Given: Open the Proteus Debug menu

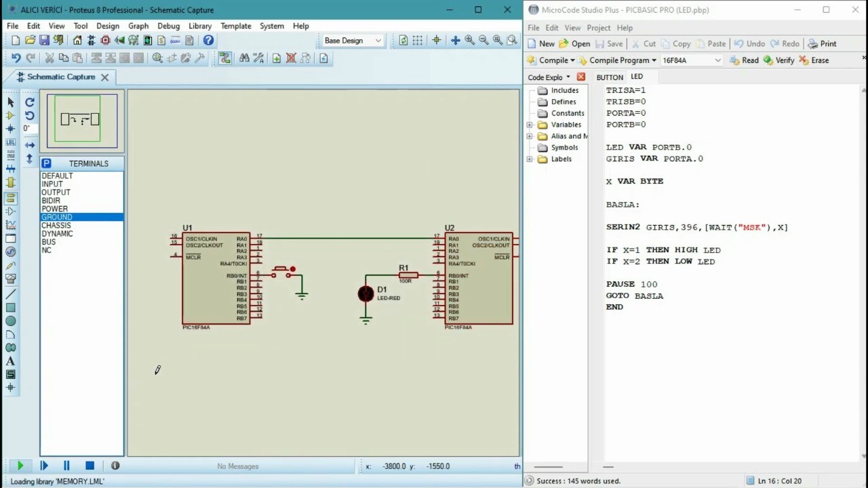Looking at the screenshot, I should point(169,26).
